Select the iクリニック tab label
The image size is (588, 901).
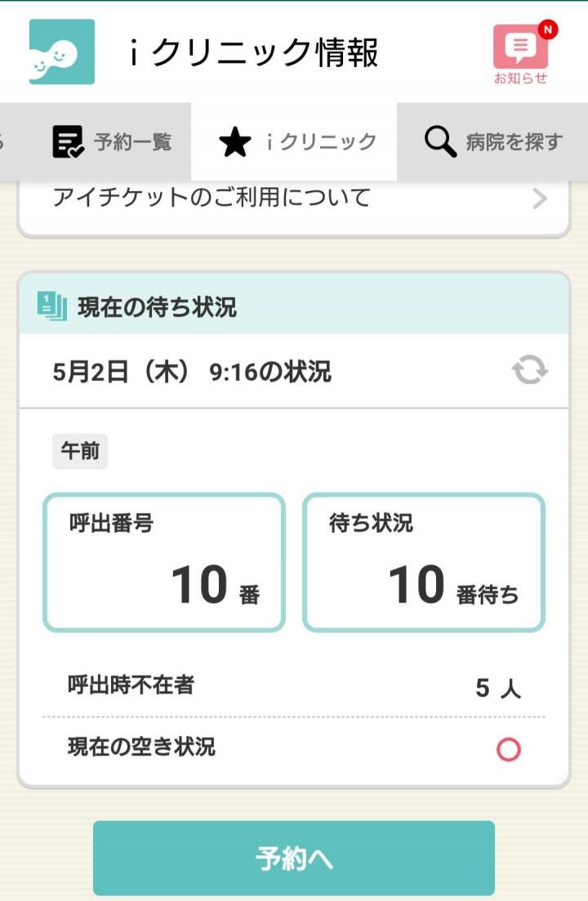[321, 142]
